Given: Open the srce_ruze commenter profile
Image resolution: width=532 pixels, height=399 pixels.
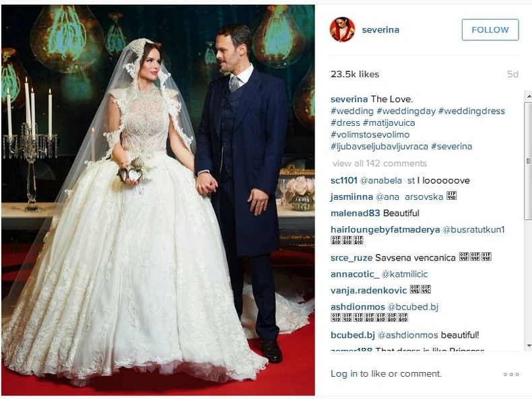Looking at the screenshot, I should (352, 258).
